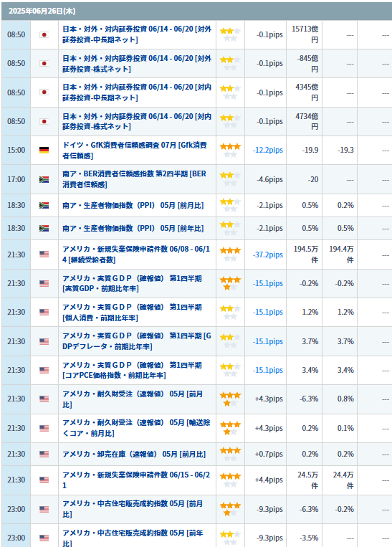Screen dimensions: 392x547
Task: Open 日本・対外・対内証券投資 [対外証券投資-株式ネット] link
Action: [137, 64]
